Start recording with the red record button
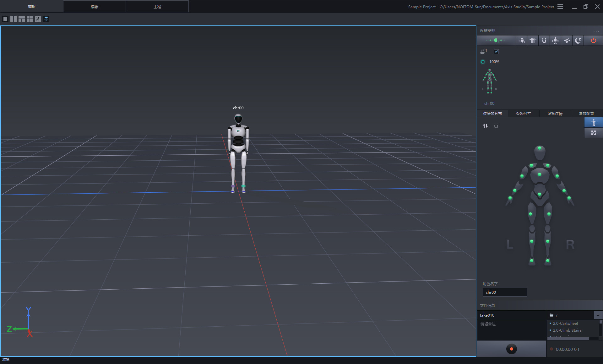The height and width of the screenshot is (364, 603). point(511,349)
